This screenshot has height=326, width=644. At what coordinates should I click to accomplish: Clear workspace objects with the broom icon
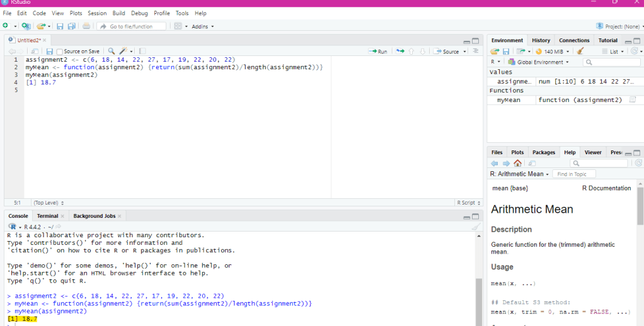point(580,51)
